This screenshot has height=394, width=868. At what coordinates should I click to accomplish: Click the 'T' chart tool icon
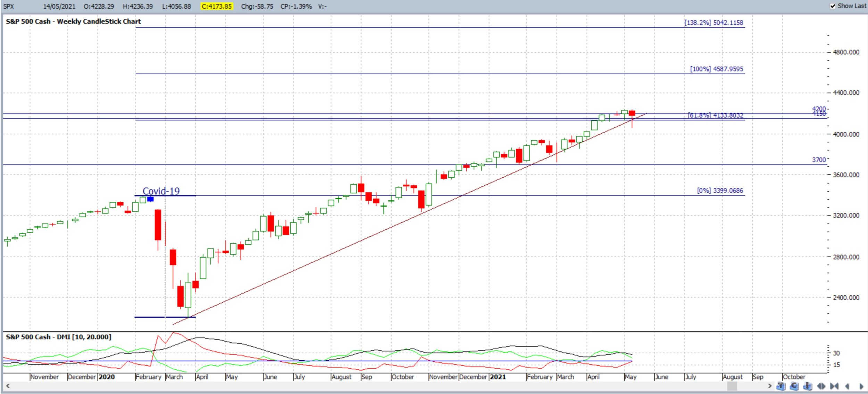pyautogui.click(x=781, y=386)
